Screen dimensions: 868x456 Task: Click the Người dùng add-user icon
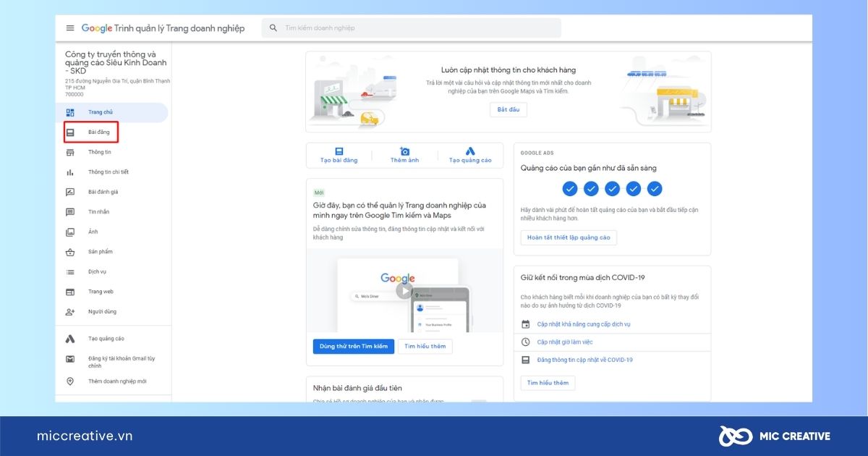pyautogui.click(x=70, y=312)
